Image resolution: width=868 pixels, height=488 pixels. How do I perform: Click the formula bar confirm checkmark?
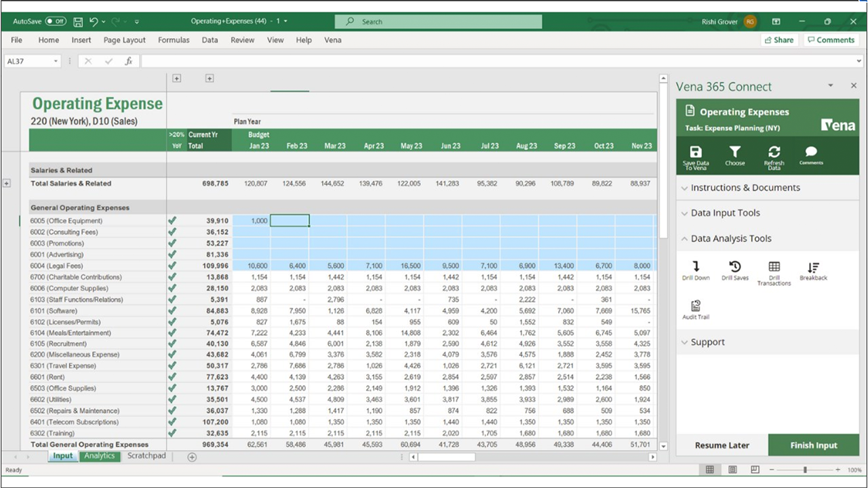pyautogui.click(x=108, y=61)
